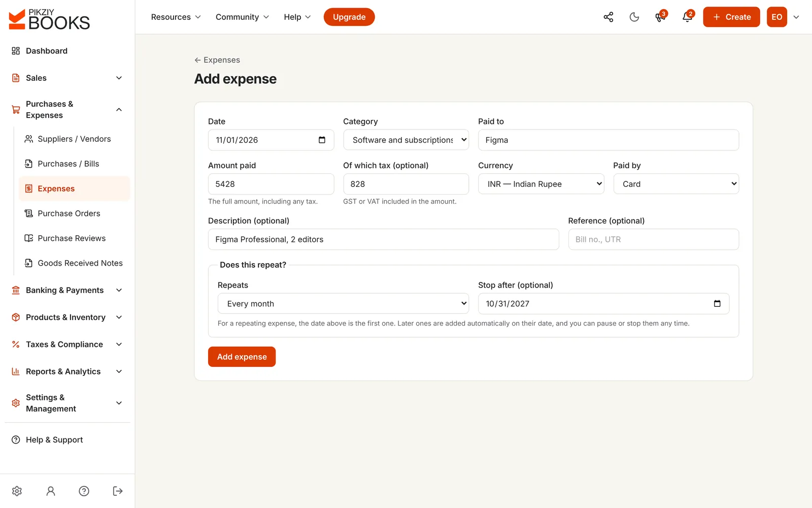The width and height of the screenshot is (812, 508).
Task: Collapse Purchases & Expenses section
Action: (67, 109)
